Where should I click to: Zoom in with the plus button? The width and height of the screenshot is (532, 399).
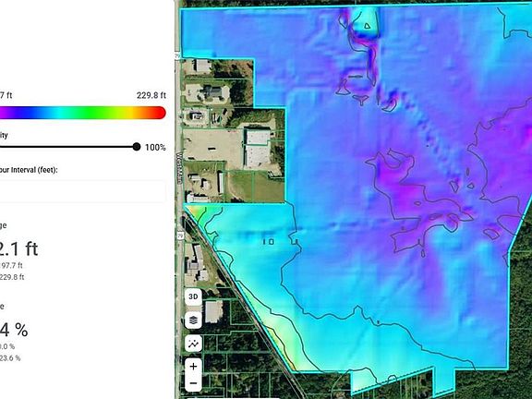click(193, 367)
